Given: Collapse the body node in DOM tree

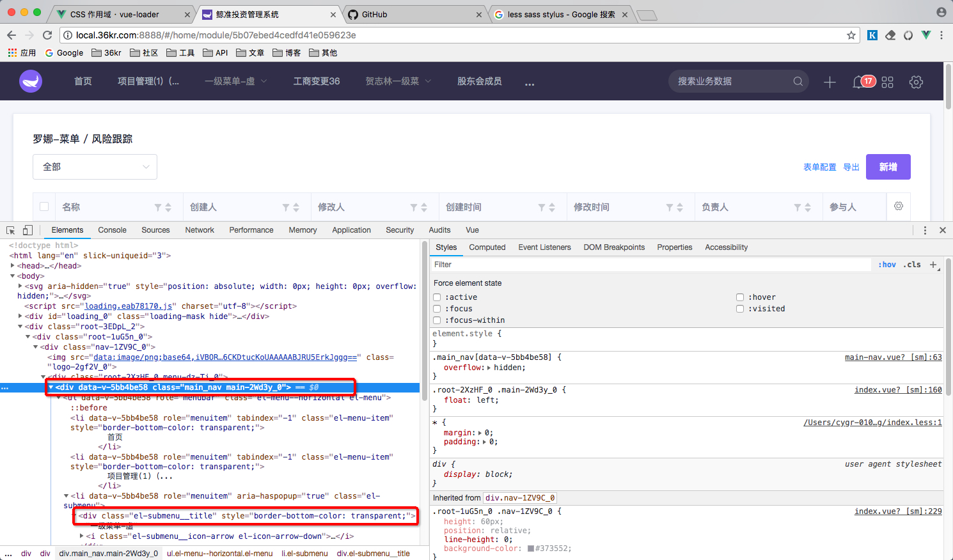Looking at the screenshot, I should tap(13, 276).
